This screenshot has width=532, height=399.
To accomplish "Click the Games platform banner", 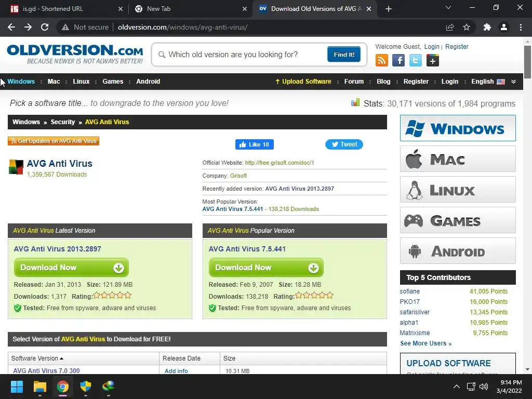I will tap(458, 220).
